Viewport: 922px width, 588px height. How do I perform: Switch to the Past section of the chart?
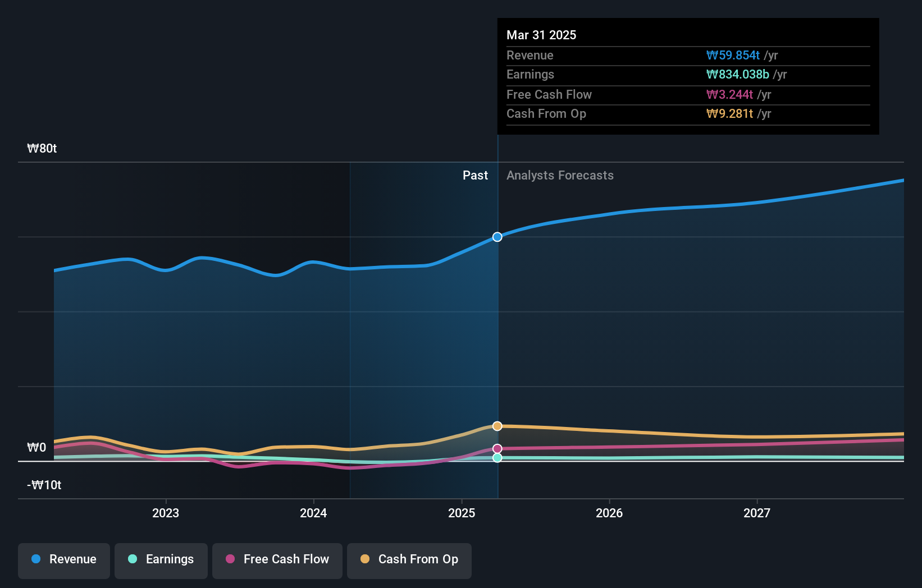click(x=475, y=175)
